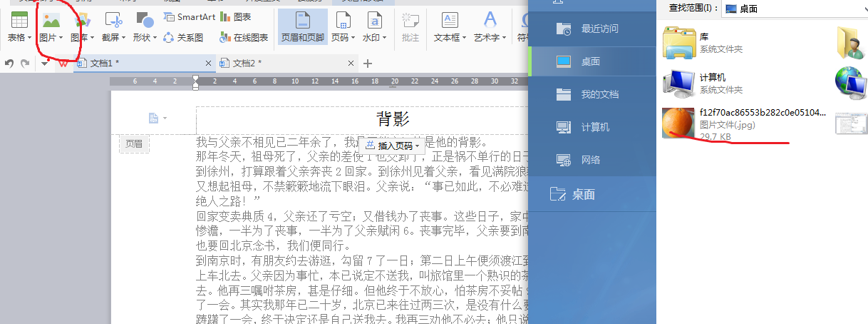Select 计算机 in the dialog sidebar
The image size is (868, 324).
coord(593,127)
